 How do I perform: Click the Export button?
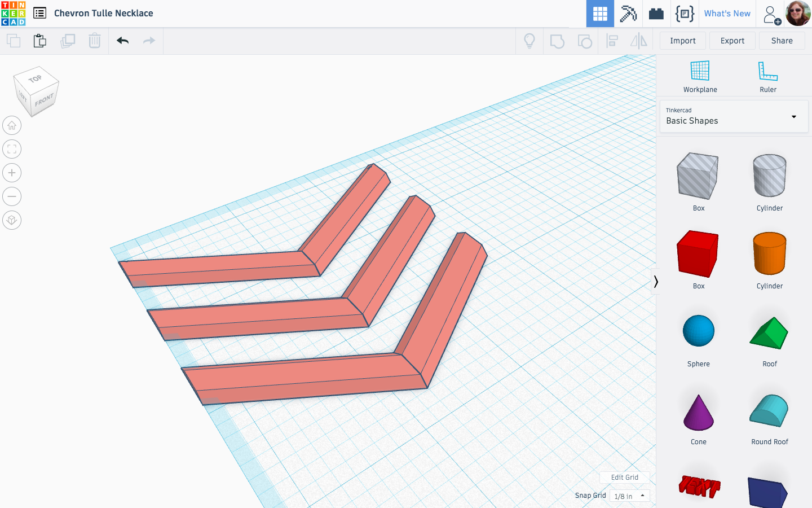tap(732, 41)
